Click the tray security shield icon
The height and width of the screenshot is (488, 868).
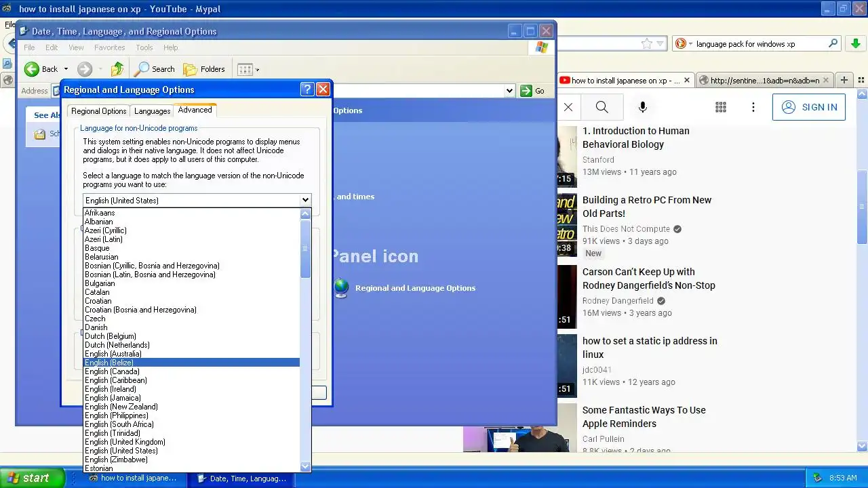(x=817, y=478)
